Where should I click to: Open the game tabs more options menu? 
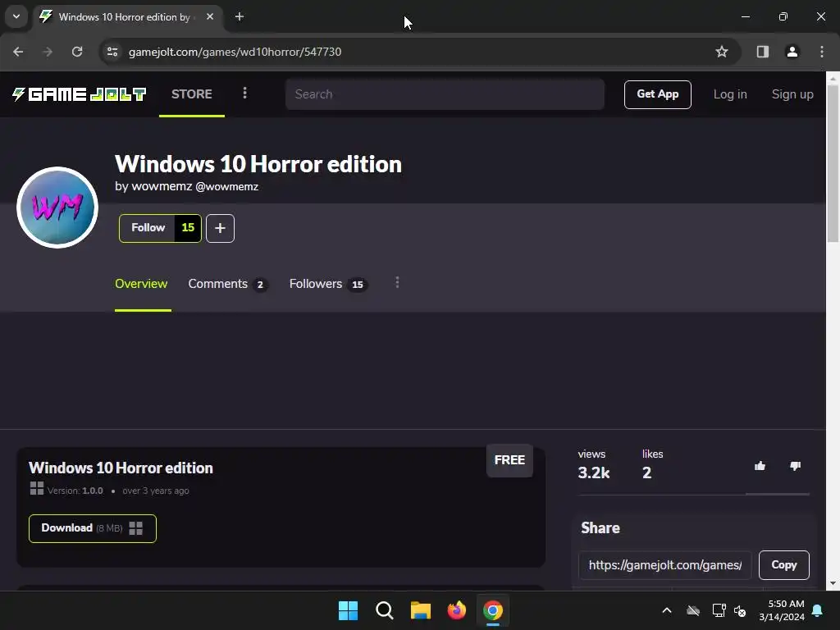point(397,282)
